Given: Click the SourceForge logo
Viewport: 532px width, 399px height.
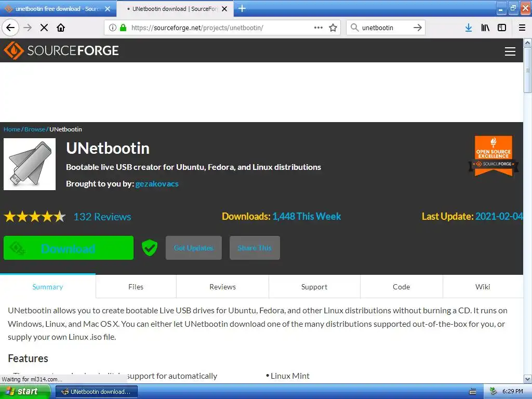Looking at the screenshot, I should [61, 50].
